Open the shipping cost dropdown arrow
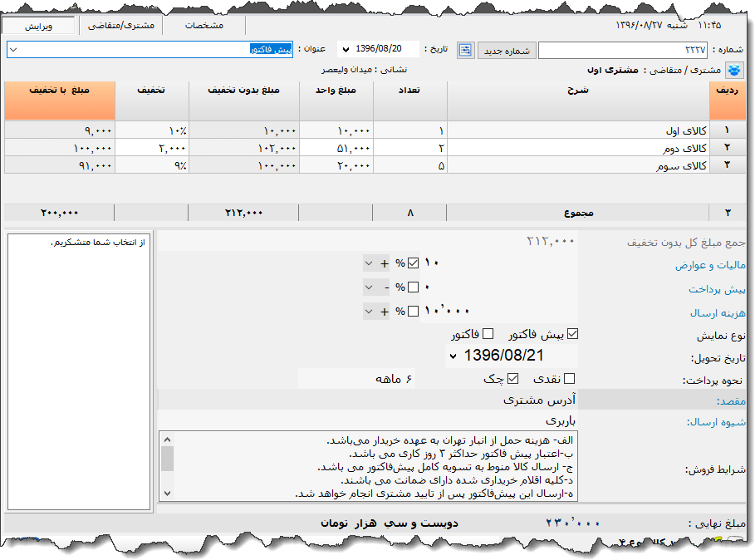 (x=368, y=311)
